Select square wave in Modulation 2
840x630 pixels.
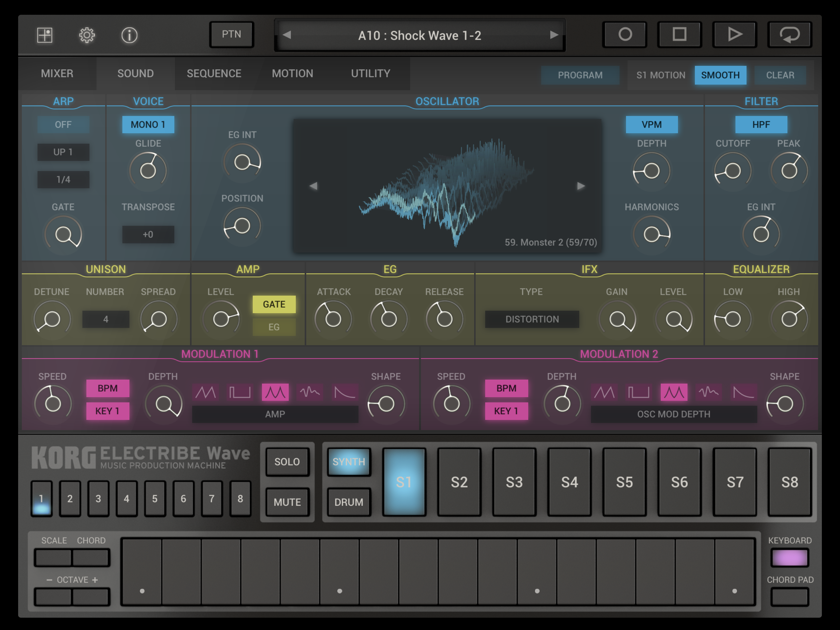(x=638, y=392)
